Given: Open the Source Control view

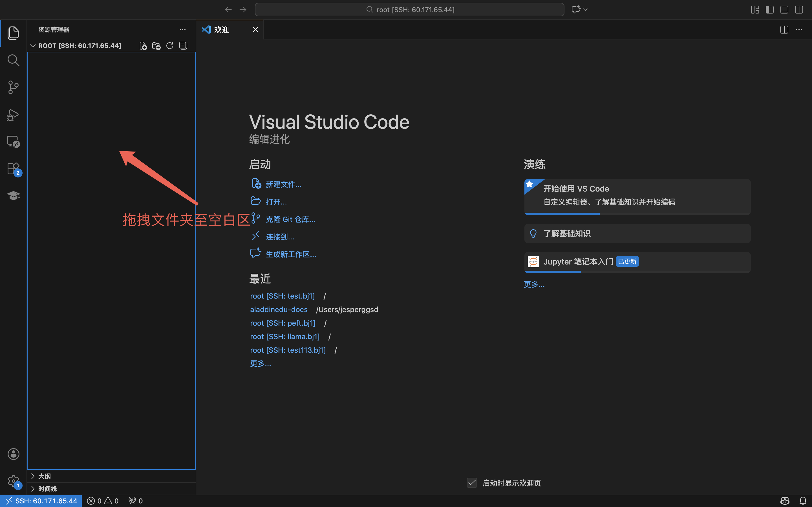Looking at the screenshot, I should point(13,87).
